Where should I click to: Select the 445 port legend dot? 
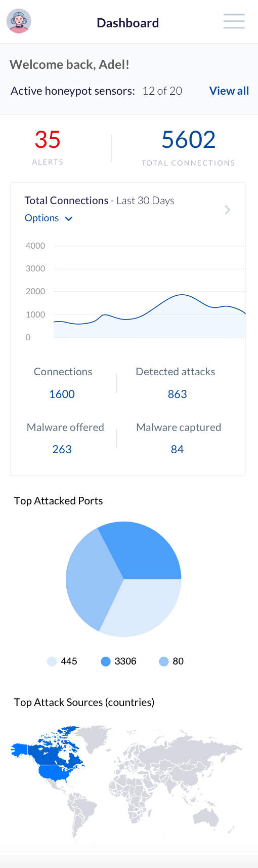tap(52, 661)
